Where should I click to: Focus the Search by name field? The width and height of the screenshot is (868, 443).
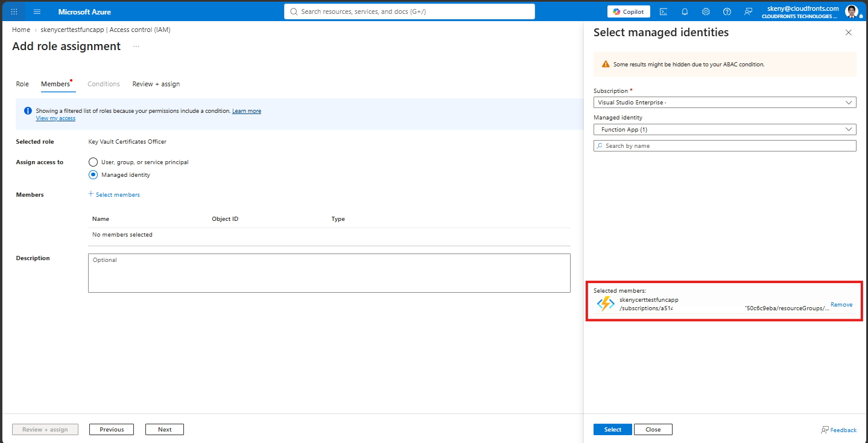[724, 146]
